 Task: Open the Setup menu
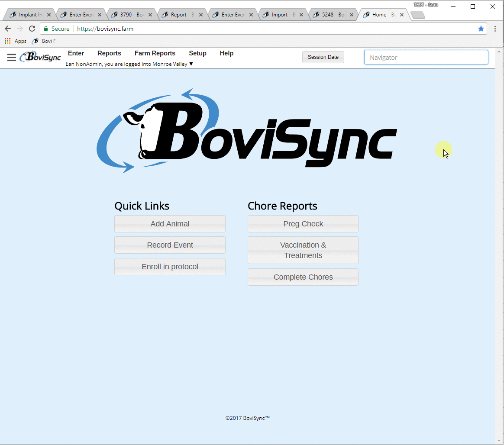click(198, 53)
